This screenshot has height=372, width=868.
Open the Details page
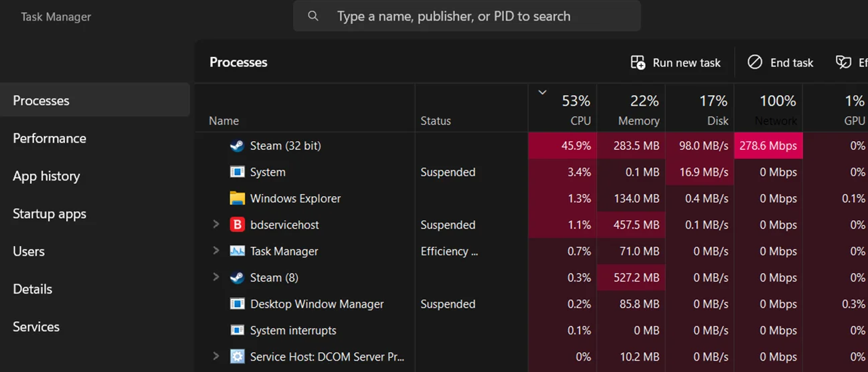click(x=95, y=289)
